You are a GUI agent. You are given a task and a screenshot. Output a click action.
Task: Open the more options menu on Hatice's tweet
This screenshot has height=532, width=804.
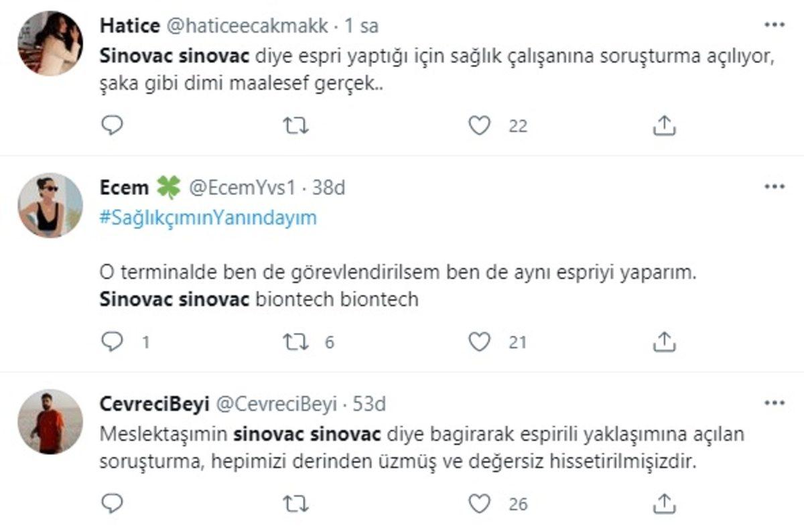[775, 24]
